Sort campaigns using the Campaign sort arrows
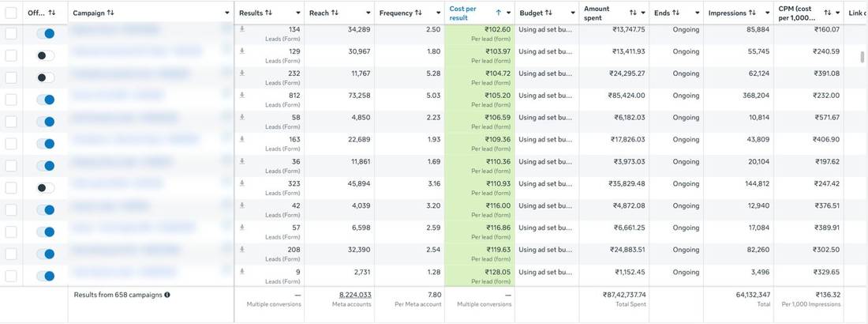Viewport: 868px width, 324px height. [x=110, y=13]
